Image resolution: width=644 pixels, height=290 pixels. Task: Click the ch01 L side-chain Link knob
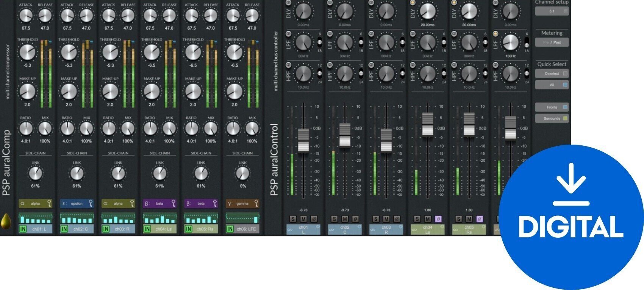click(x=35, y=173)
